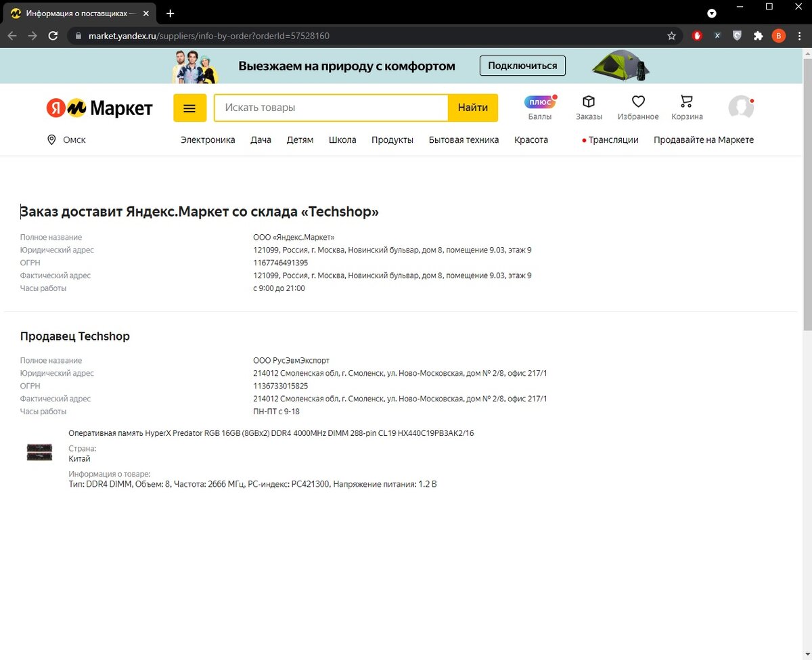Focus the Искать товары search field
This screenshot has width=812, height=660.
pyautogui.click(x=331, y=108)
